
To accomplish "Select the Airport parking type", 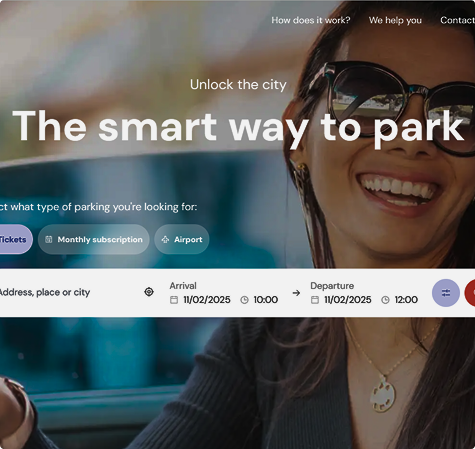I will coord(182,239).
